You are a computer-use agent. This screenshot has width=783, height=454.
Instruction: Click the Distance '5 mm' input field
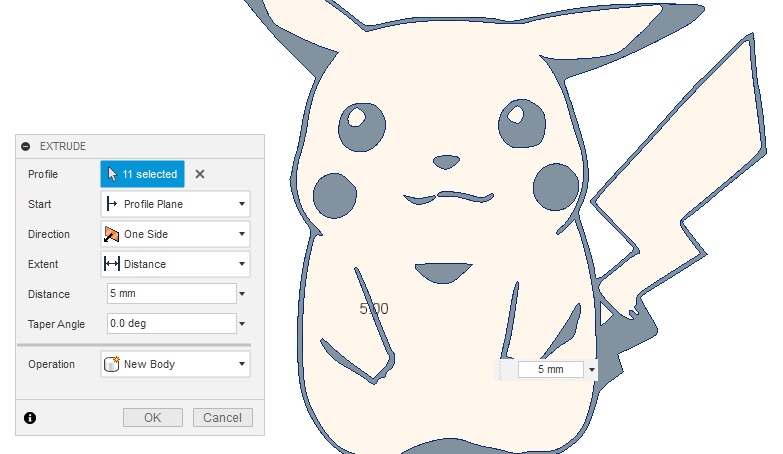(x=171, y=294)
